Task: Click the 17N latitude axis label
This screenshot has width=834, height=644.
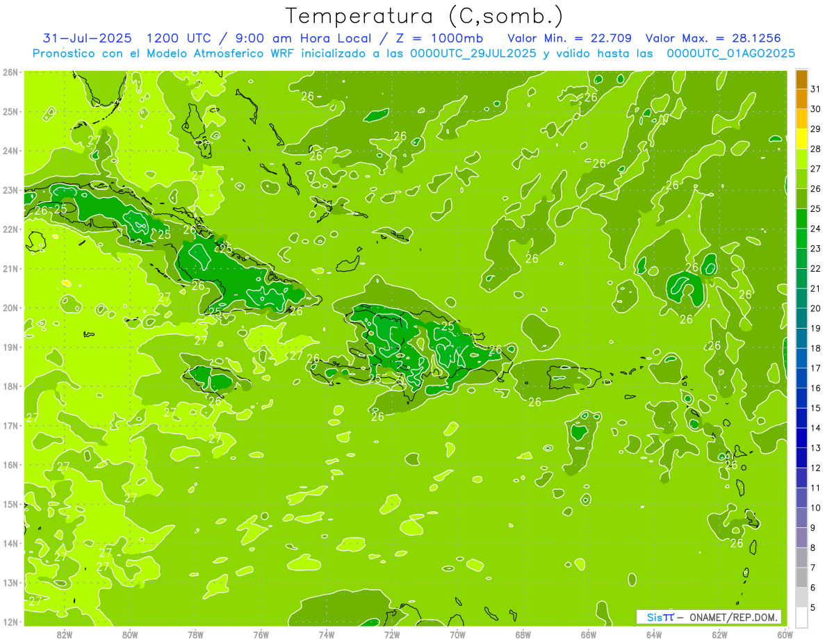Action: (x=10, y=426)
